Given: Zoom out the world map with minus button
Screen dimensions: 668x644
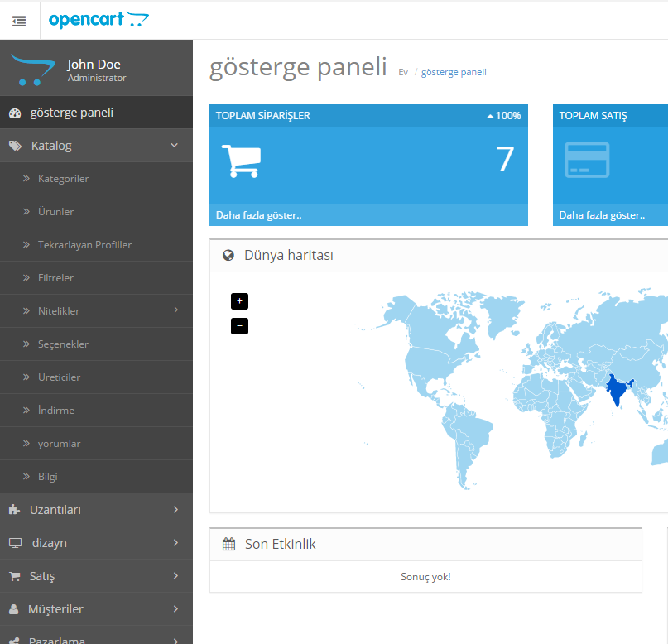Looking at the screenshot, I should pos(239,326).
